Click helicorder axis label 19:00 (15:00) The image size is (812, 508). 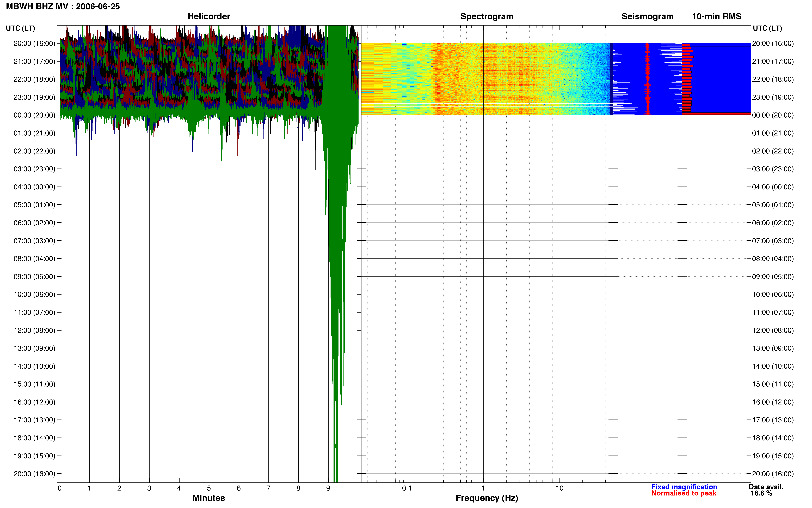pos(34,456)
